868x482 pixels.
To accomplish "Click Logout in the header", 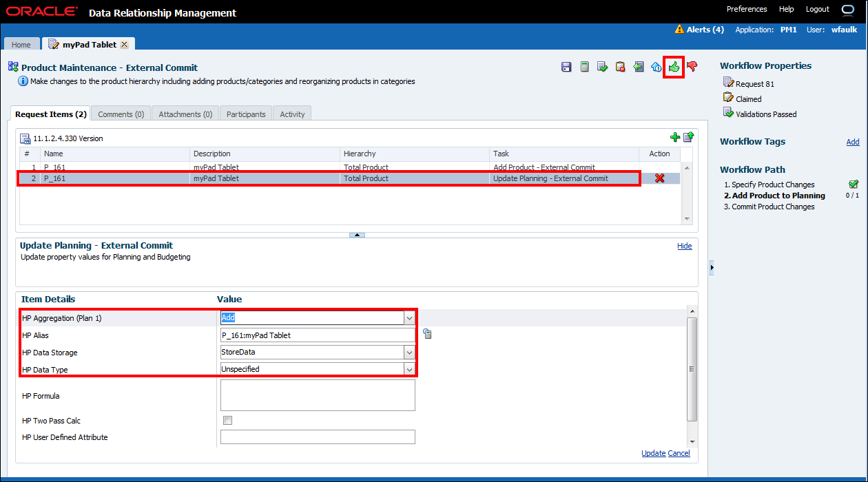I will [818, 9].
